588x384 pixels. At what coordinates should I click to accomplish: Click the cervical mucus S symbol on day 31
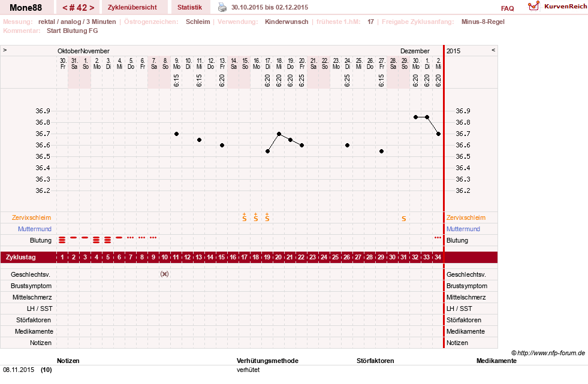point(404,219)
